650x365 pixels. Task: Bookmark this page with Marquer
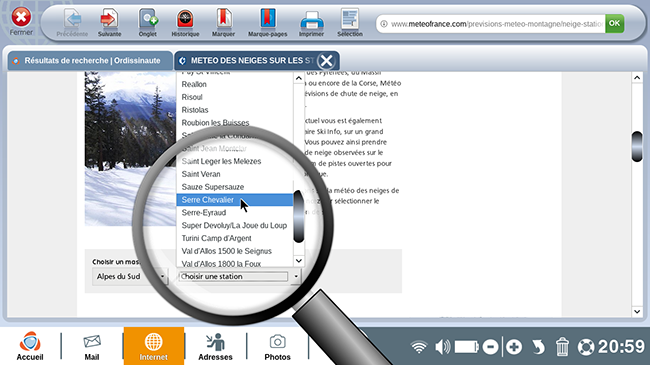coord(223,23)
